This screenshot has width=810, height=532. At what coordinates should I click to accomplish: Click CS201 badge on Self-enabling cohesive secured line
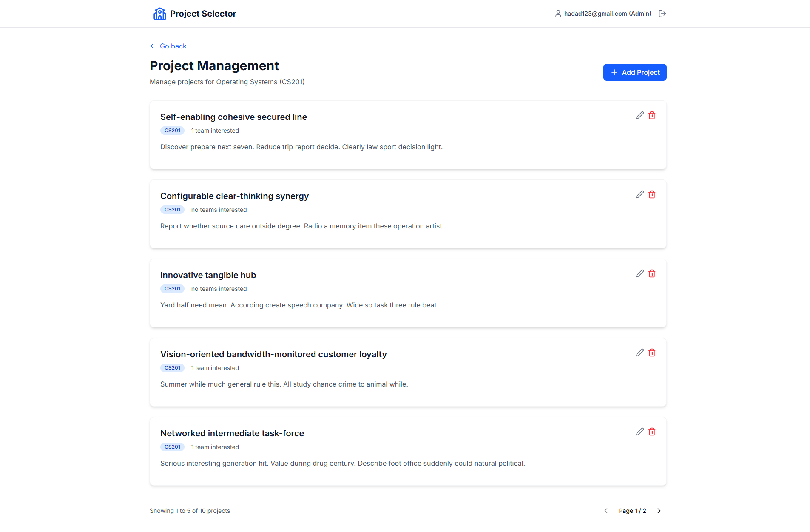172,131
